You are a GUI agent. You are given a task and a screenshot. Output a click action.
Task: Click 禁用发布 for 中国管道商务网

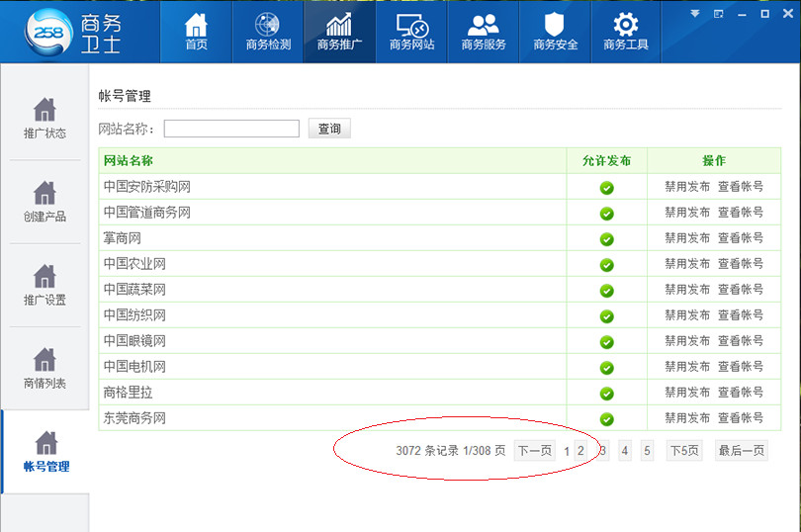point(687,212)
